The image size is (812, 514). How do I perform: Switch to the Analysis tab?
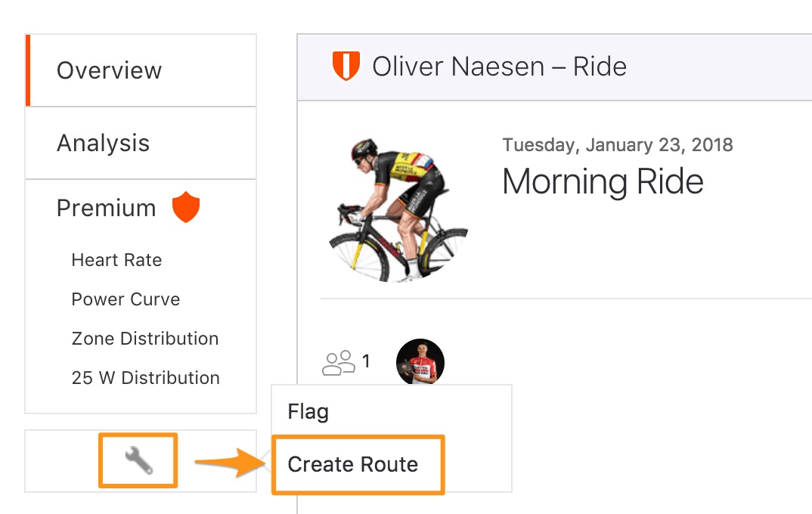[141, 143]
